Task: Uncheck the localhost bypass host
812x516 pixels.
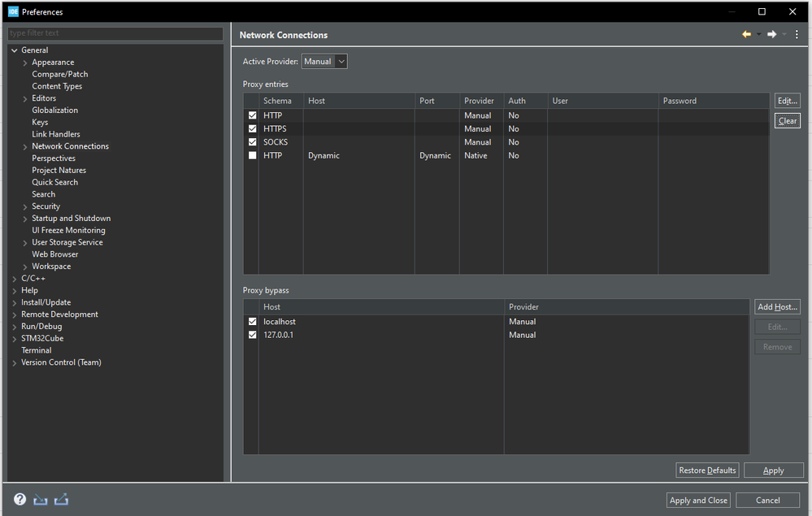Action: click(x=252, y=322)
